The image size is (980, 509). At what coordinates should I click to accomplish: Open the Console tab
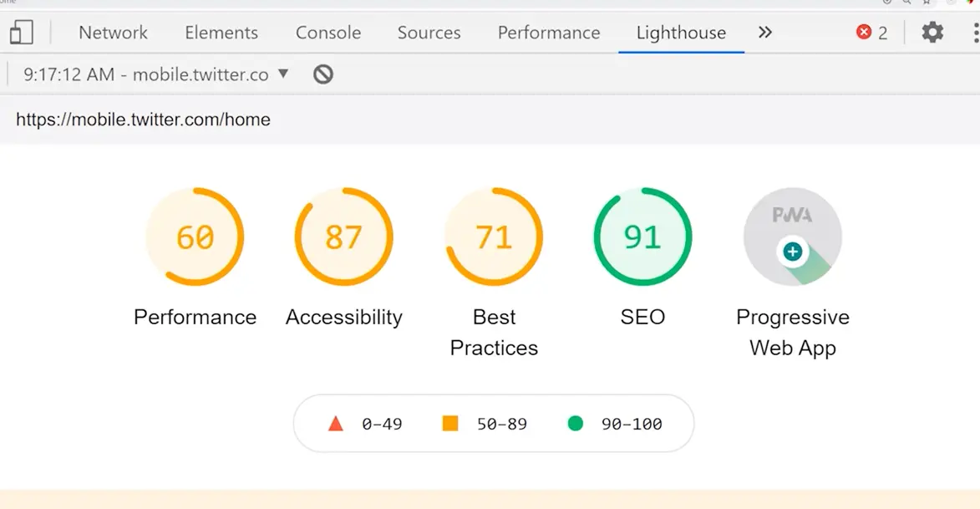[328, 33]
